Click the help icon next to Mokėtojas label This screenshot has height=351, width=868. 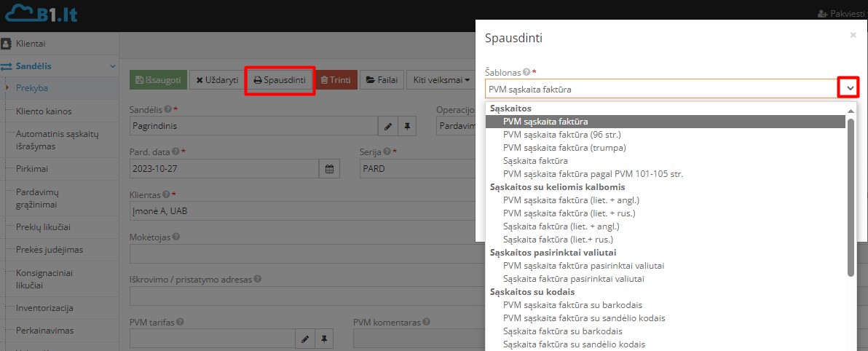176,237
